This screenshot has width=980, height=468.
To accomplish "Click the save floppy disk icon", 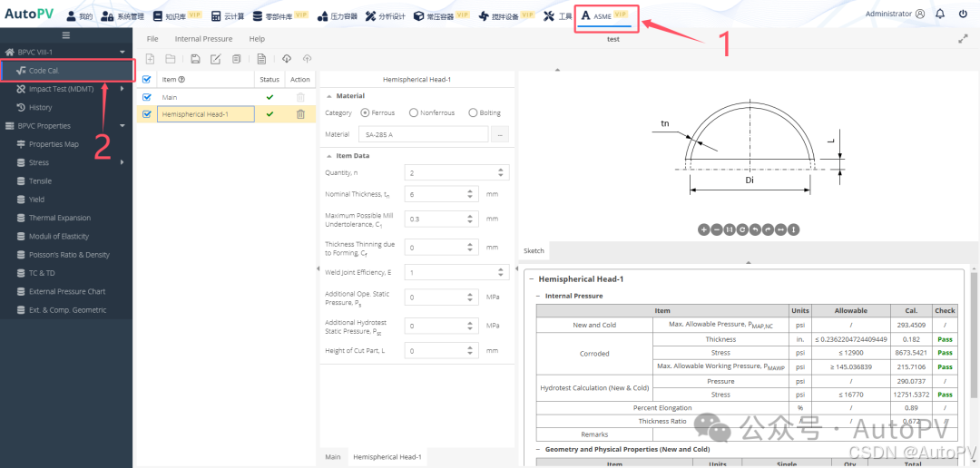I will (x=196, y=59).
